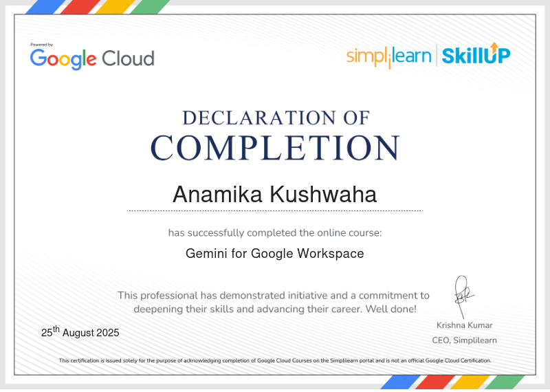Screen dimensions: 550x392
Task: Click 'has successfully completed the online course' text
Action: pyautogui.click(x=275, y=232)
